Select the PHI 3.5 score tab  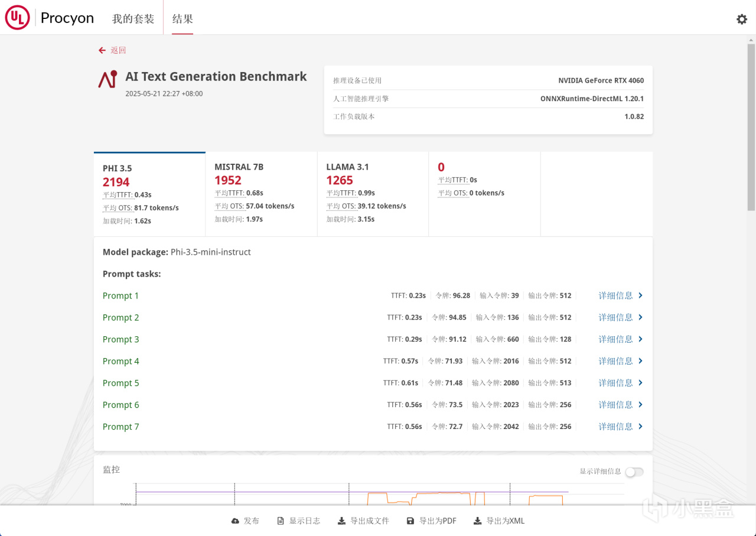point(149,194)
